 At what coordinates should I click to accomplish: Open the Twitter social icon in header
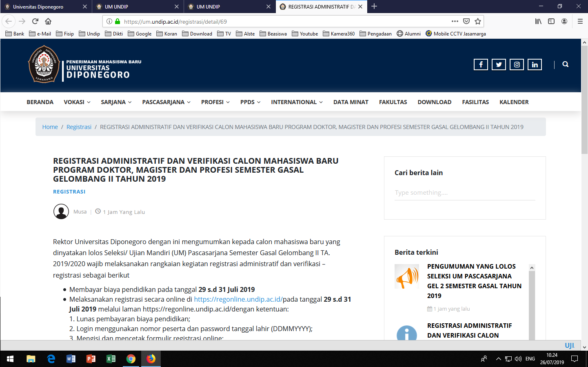coord(499,65)
